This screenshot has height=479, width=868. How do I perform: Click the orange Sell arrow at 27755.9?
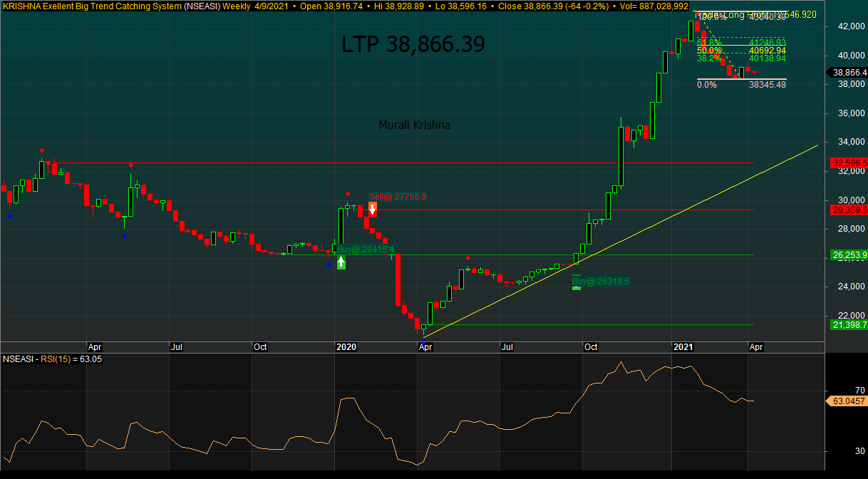[x=373, y=210]
